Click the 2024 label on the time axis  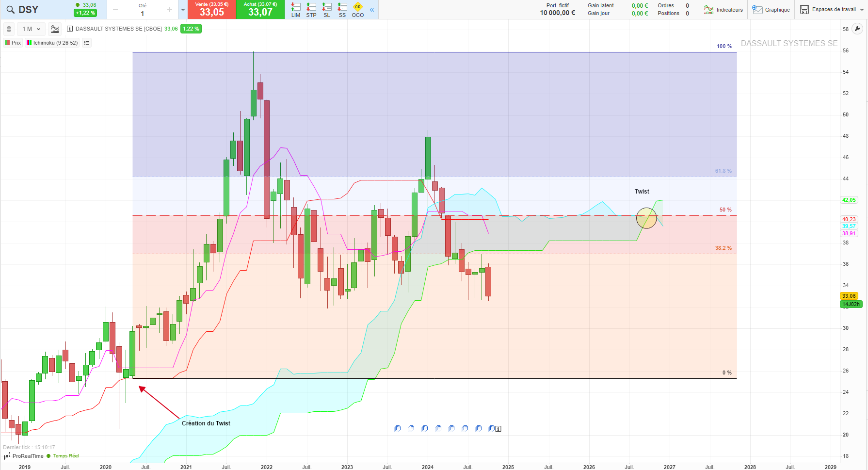click(428, 467)
